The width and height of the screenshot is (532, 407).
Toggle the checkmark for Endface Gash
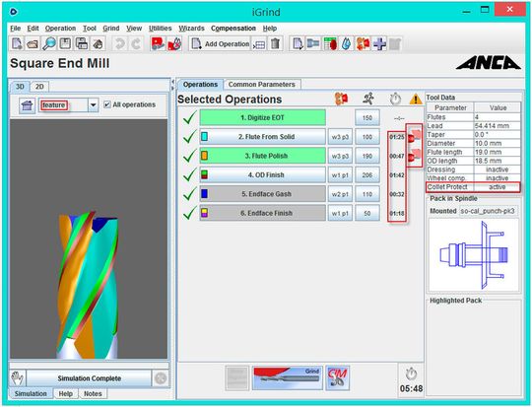point(189,194)
